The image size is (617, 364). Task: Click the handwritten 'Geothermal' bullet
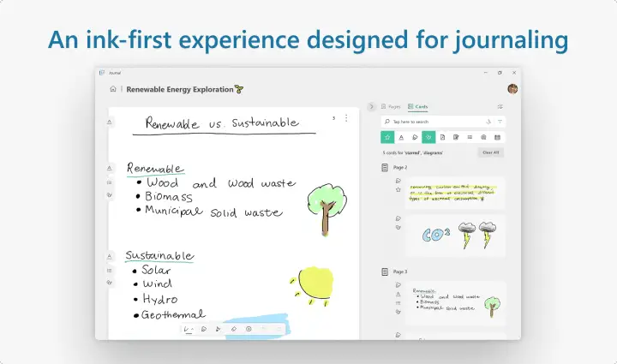[x=173, y=314]
